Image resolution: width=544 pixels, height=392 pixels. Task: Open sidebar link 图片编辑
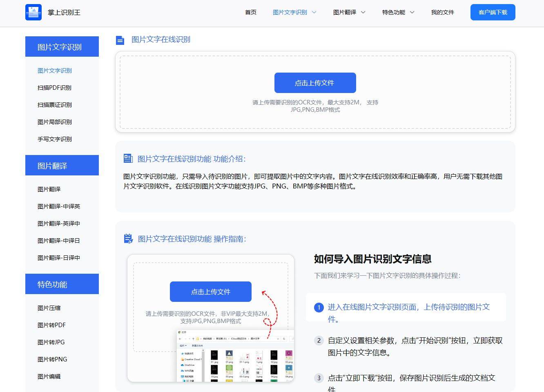coord(49,376)
